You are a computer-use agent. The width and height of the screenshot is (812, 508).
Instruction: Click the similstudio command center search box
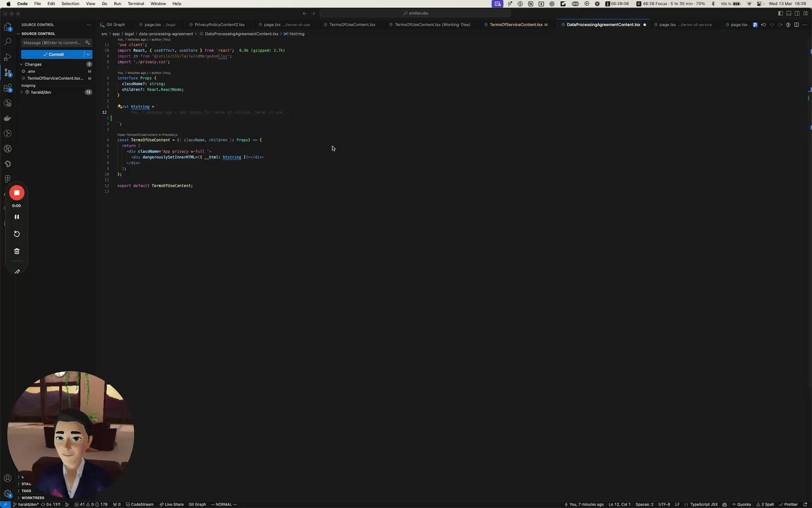[x=416, y=13]
